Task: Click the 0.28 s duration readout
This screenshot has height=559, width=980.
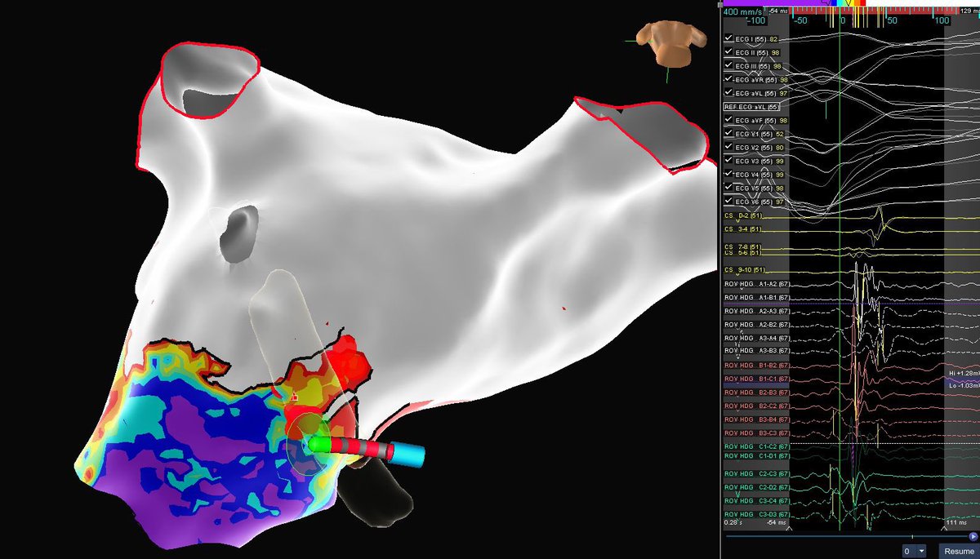Action: pos(732,521)
